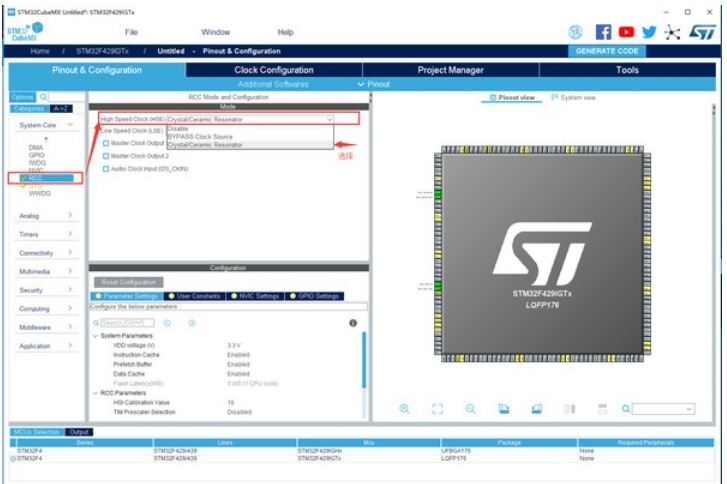Zoom in on the pinout view

click(x=405, y=408)
